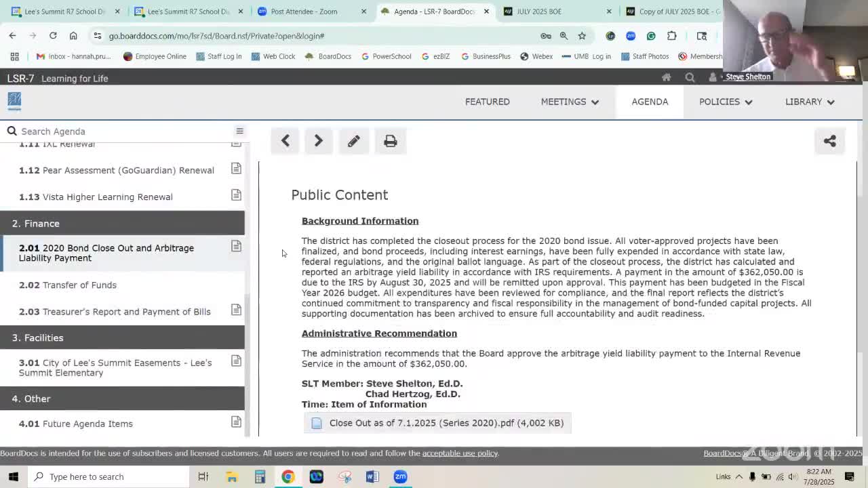Open 2.03 Treasurer's Report and Payment of Bills
Image resolution: width=868 pixels, height=488 pixels.
click(x=115, y=312)
